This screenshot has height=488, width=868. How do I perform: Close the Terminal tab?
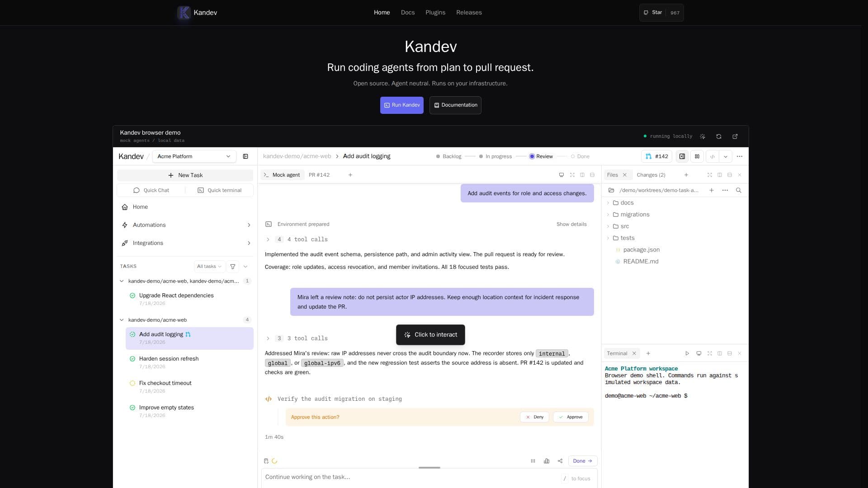point(634,353)
